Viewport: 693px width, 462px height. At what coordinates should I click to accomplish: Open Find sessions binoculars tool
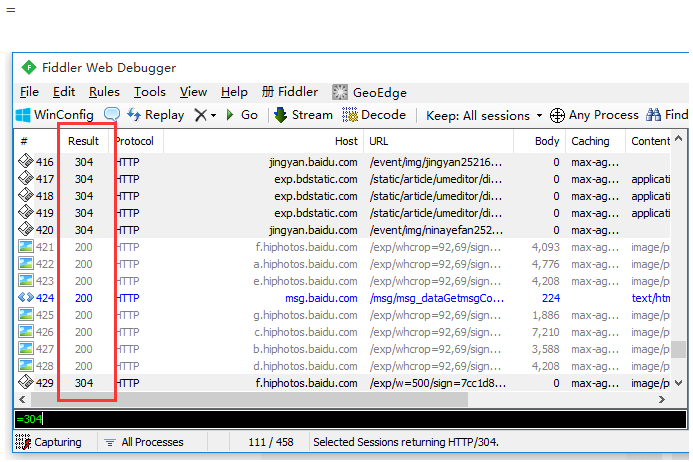point(667,115)
